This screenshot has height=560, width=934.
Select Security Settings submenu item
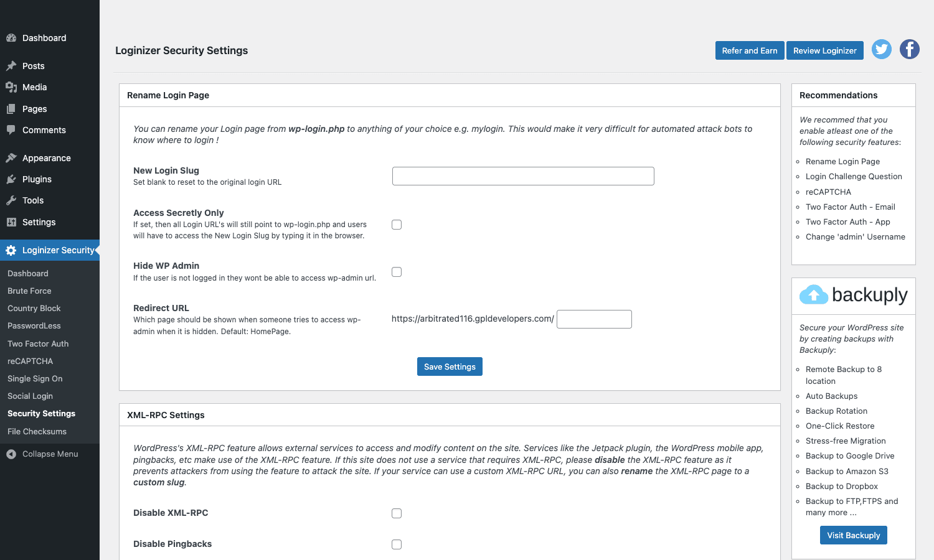pyautogui.click(x=41, y=413)
